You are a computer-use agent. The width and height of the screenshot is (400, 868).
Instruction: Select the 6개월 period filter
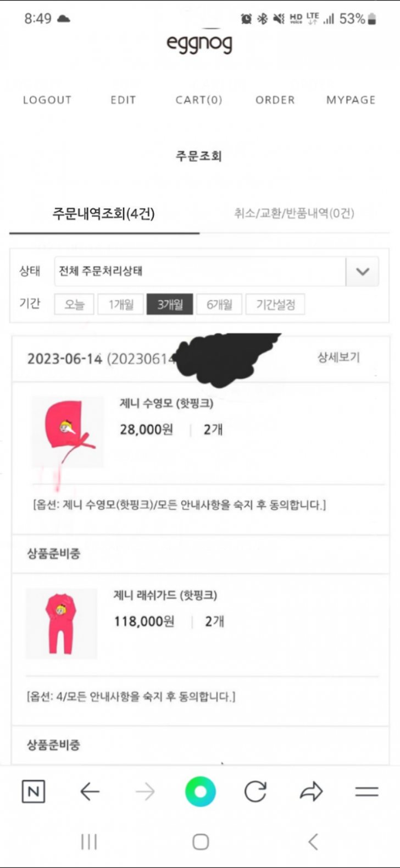[x=219, y=304]
